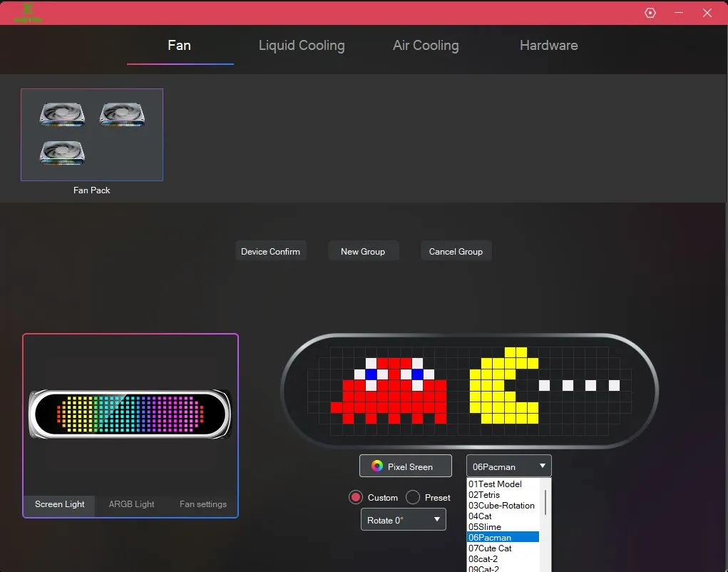Click the yellow Pac-Man on pixel grid
The image size is (728, 572).
504,385
